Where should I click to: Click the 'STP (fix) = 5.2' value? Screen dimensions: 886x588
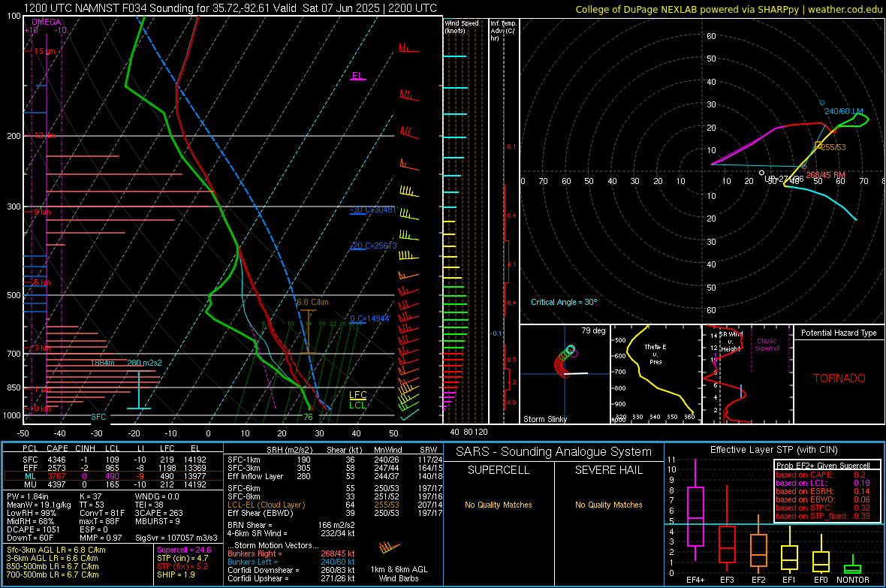pyautogui.click(x=182, y=566)
